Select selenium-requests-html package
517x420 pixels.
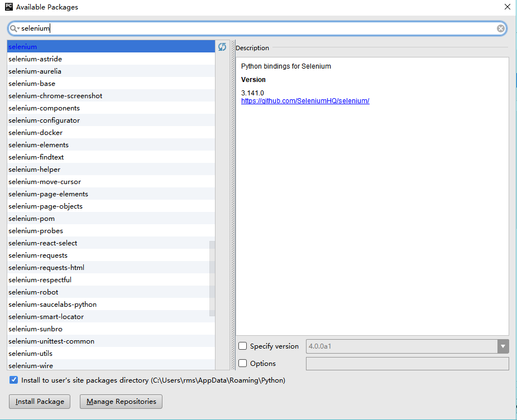pos(111,268)
